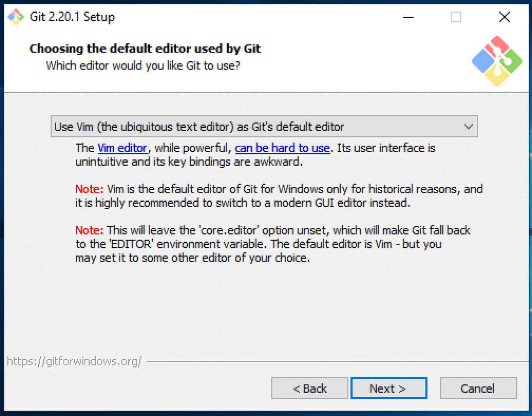Go back to the previous setup step
This screenshot has height=416, width=532.
click(x=309, y=388)
